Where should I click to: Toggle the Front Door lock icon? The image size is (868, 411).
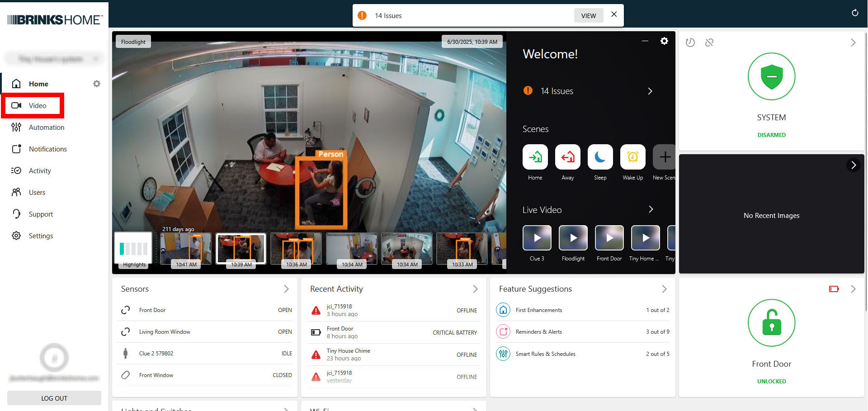coord(772,323)
